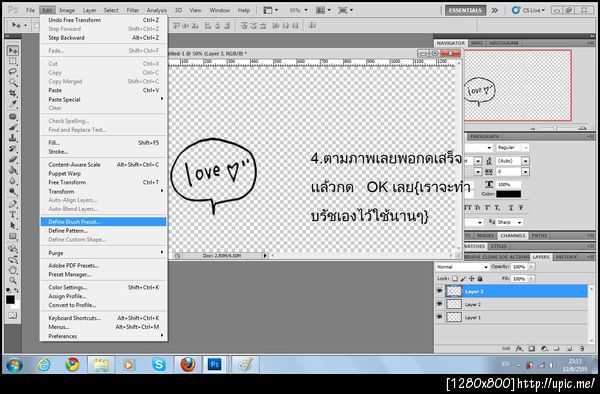Toggle lock image pixels brush icon
This screenshot has height=394, width=600.
(x=463, y=279)
